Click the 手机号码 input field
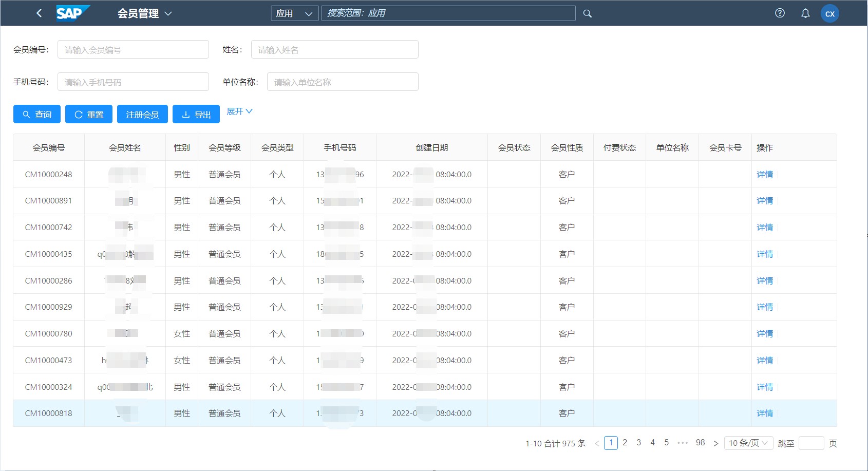Viewport: 868px width, 471px height. (133, 82)
